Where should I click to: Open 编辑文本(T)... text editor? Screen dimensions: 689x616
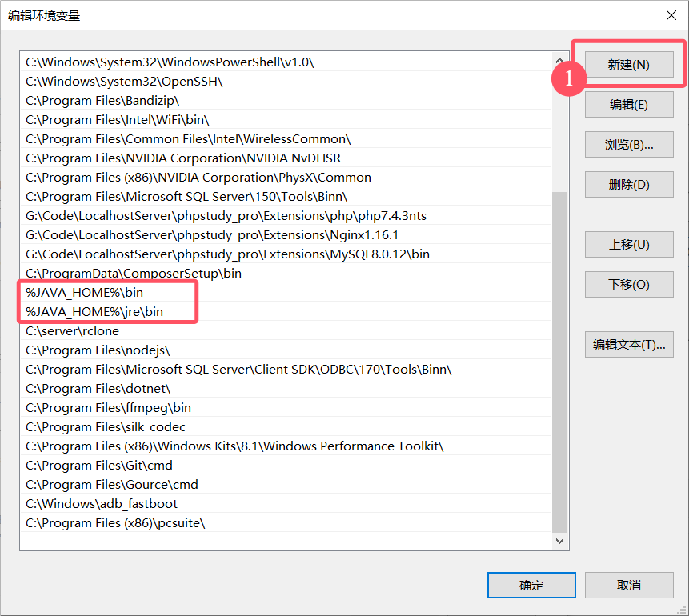(x=628, y=345)
